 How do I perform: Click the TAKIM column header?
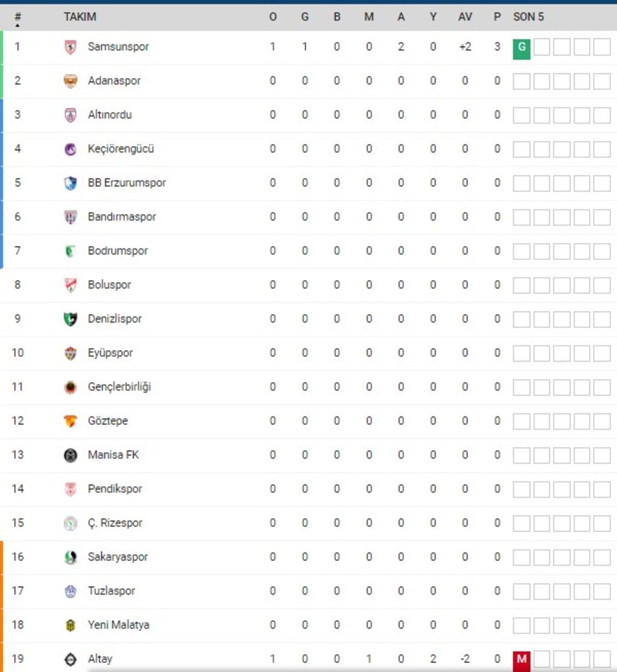[x=80, y=17]
